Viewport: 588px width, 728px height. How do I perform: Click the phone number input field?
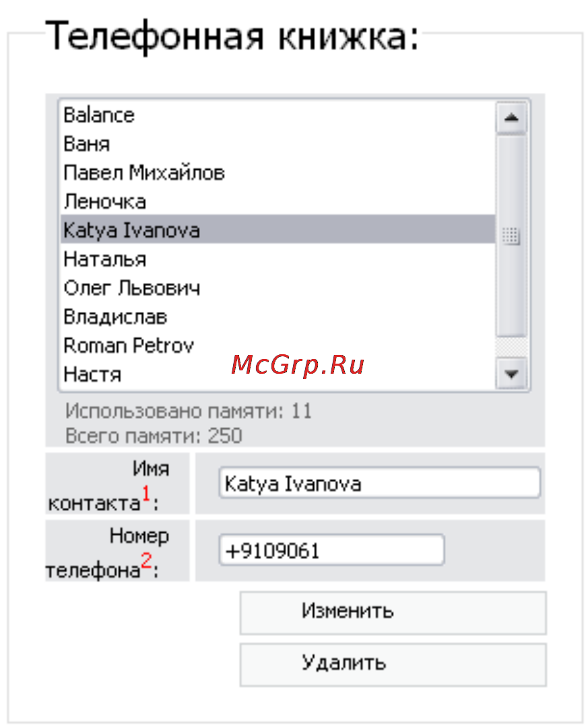(x=331, y=551)
